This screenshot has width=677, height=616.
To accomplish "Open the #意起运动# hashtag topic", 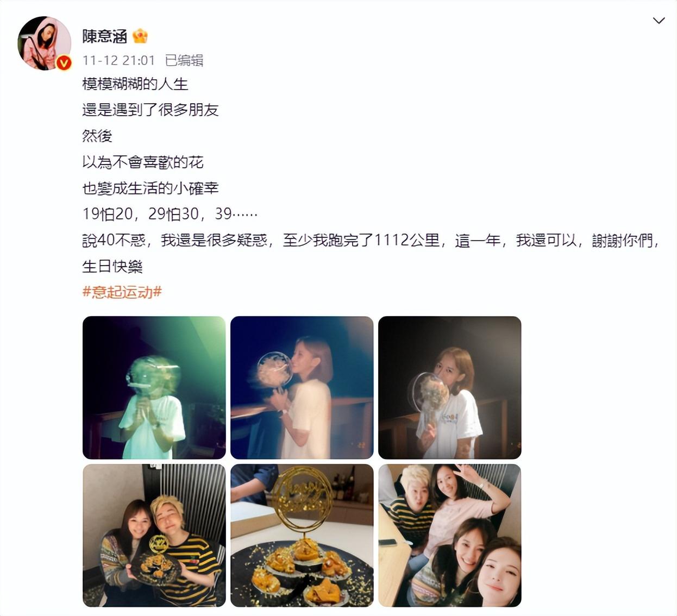I will (x=122, y=292).
